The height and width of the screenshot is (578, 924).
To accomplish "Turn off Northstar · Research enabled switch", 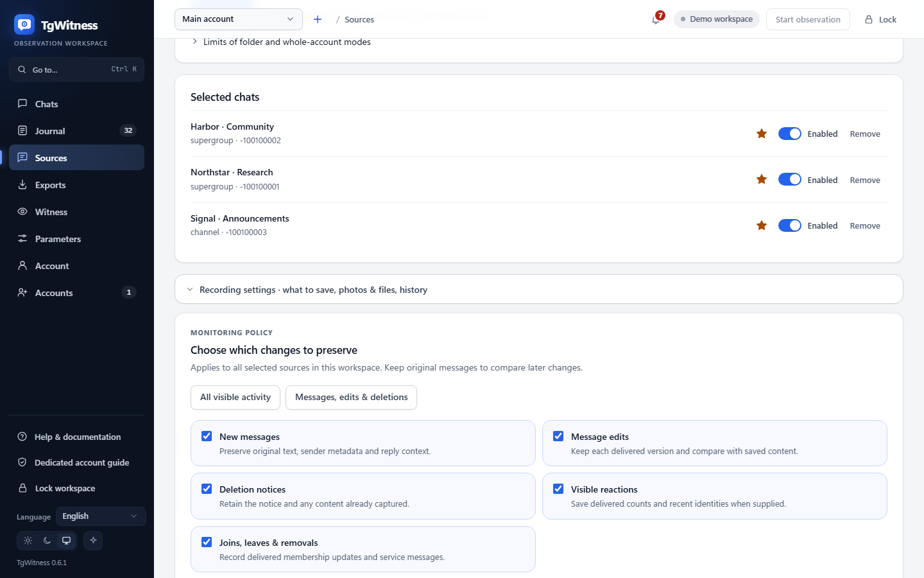I will click(790, 179).
